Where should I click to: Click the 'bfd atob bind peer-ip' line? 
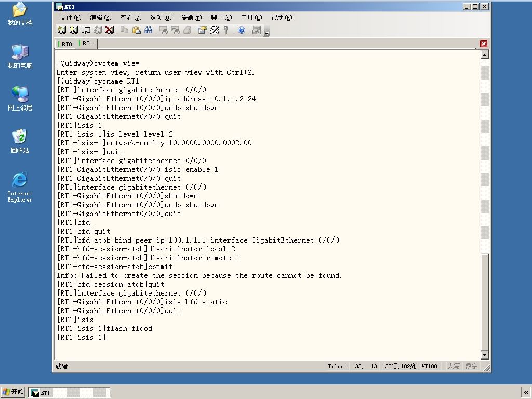tap(198, 240)
